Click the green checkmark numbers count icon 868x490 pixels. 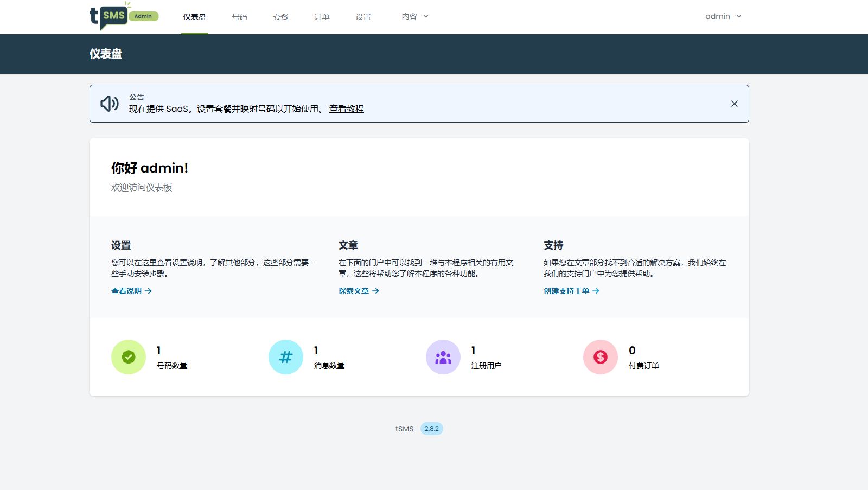coord(129,357)
